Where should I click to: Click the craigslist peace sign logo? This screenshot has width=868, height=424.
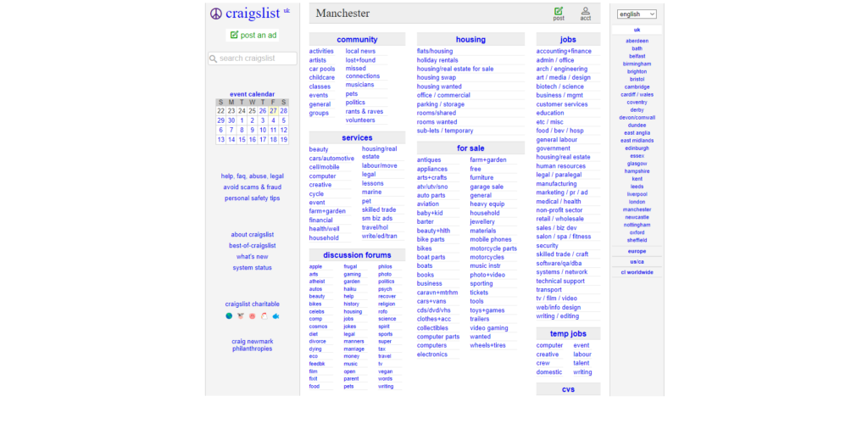pyautogui.click(x=215, y=14)
